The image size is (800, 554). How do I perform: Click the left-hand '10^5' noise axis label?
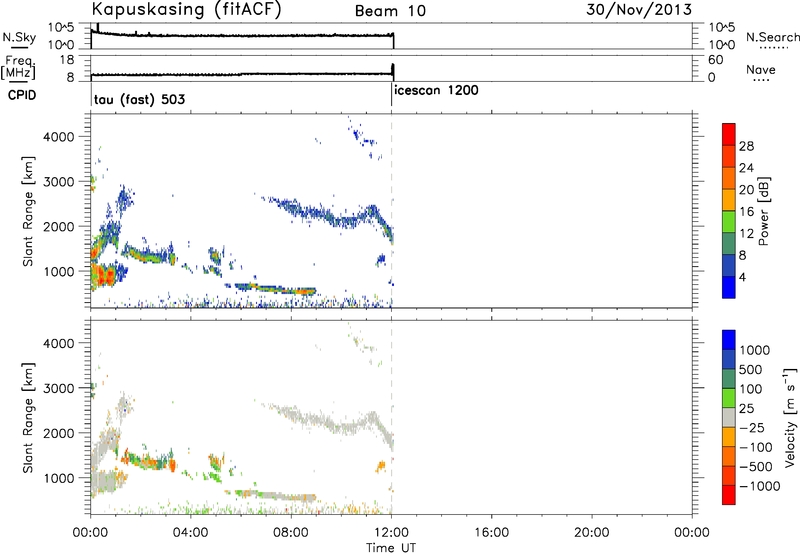point(61,27)
